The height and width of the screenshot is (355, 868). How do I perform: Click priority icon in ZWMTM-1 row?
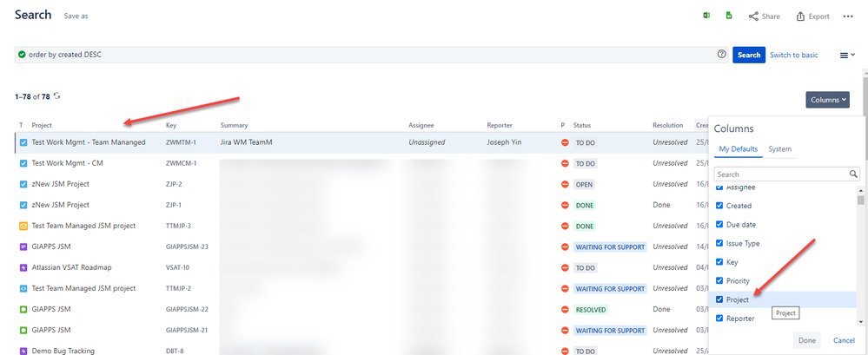pos(565,142)
